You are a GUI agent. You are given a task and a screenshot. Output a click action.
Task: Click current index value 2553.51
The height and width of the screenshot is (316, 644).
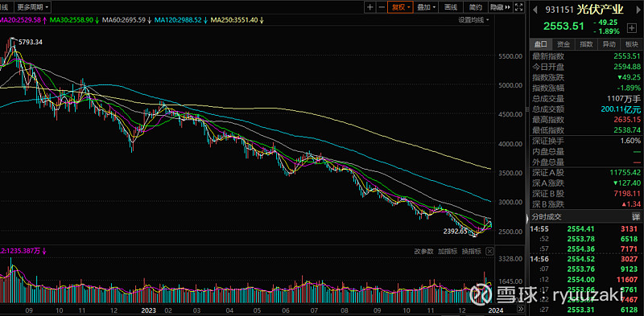pos(563,27)
